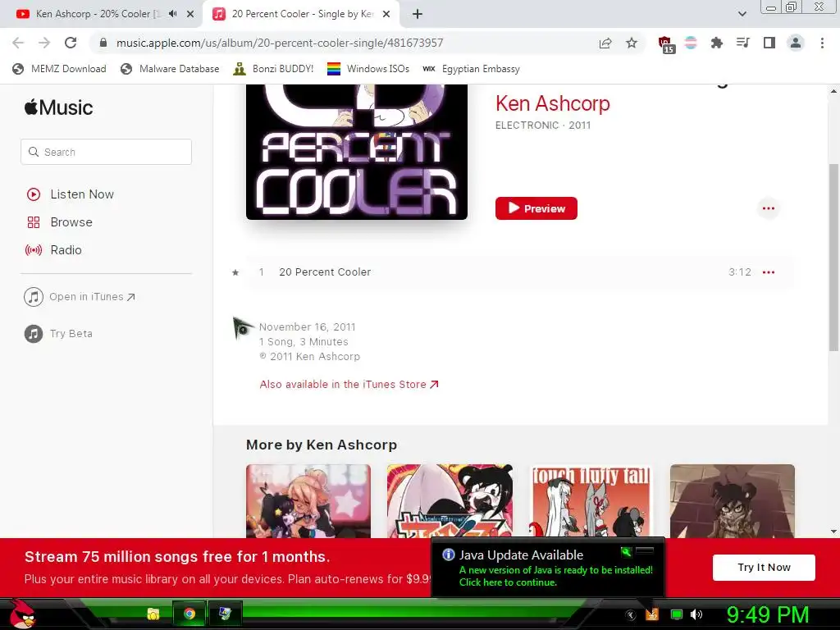
Task: Open in iTunes link
Action: [x=80, y=296]
